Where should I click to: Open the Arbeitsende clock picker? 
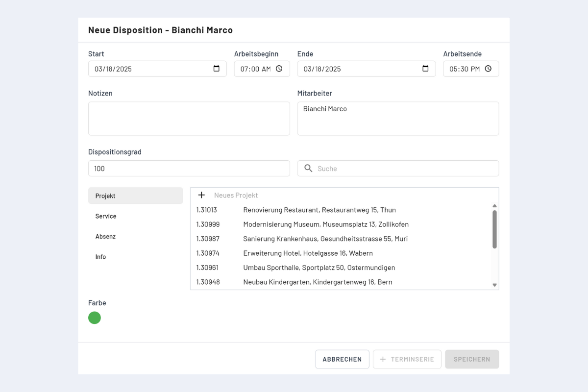pyautogui.click(x=489, y=69)
